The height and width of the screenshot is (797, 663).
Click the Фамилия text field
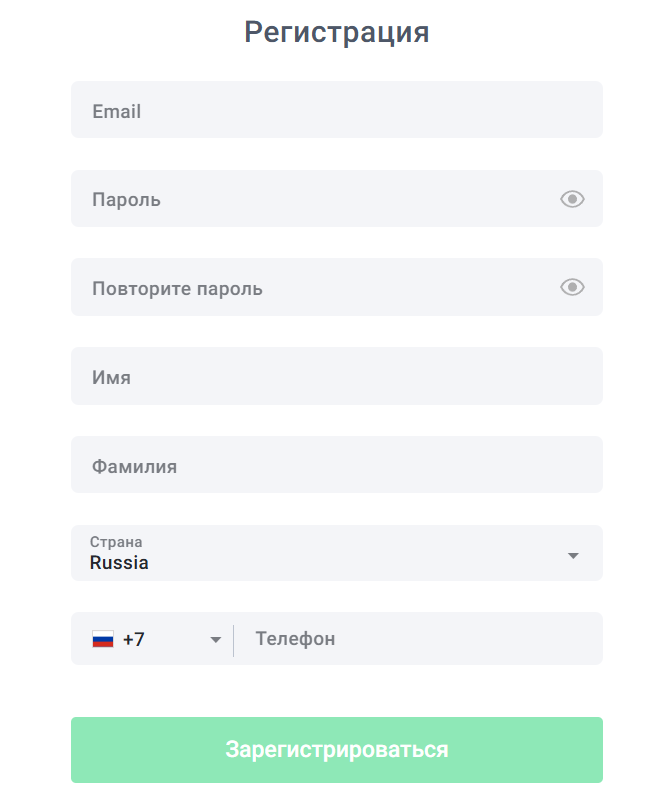pyautogui.click(x=336, y=465)
